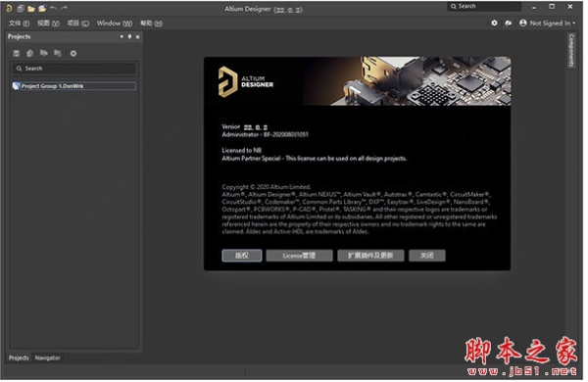Viewport: 588px width, 382px height.
Task: Click the fourth Projects toolbar icon
Action: tap(58, 53)
